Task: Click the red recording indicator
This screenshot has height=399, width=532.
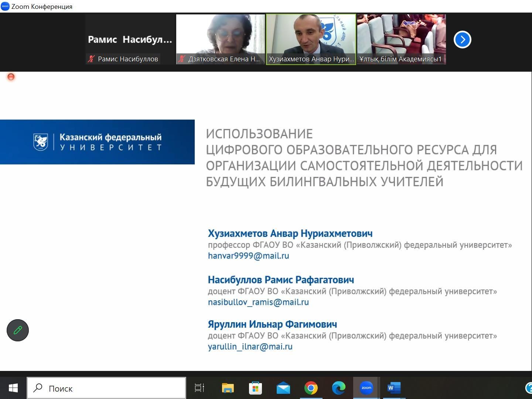Action: pyautogui.click(x=11, y=77)
